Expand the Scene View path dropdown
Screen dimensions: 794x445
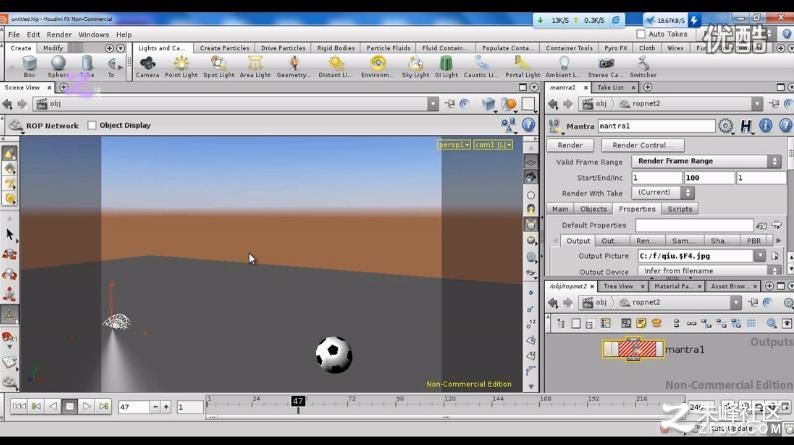433,104
